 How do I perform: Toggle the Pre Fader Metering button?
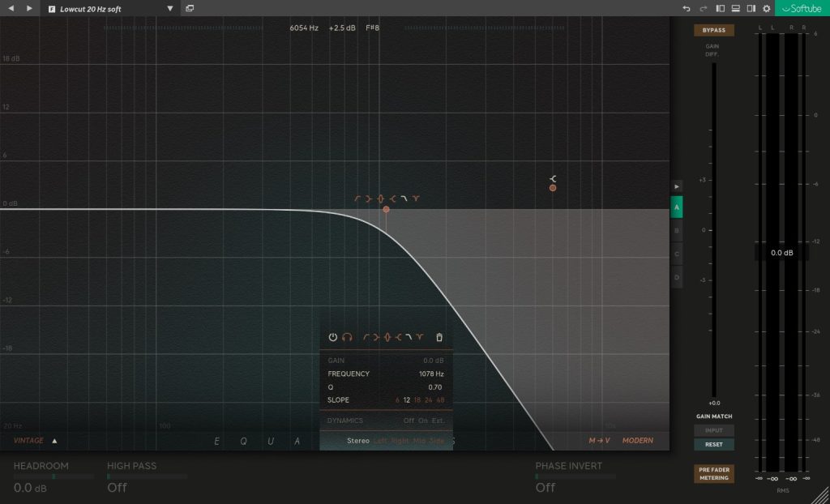pos(713,473)
